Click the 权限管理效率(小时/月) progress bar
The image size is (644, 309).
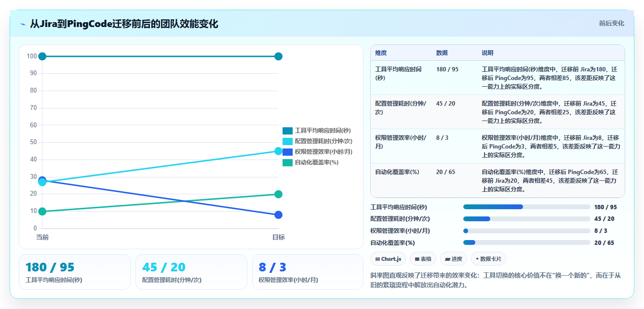(527, 231)
